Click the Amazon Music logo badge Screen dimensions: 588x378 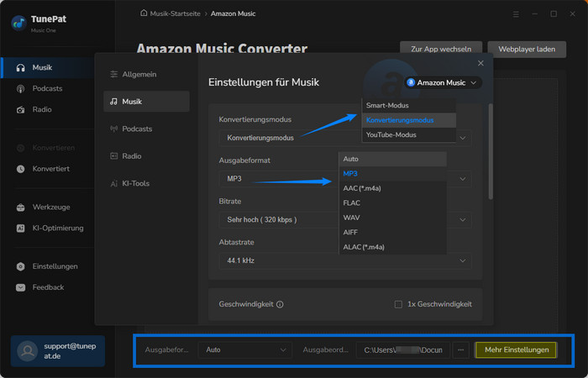[x=411, y=82]
